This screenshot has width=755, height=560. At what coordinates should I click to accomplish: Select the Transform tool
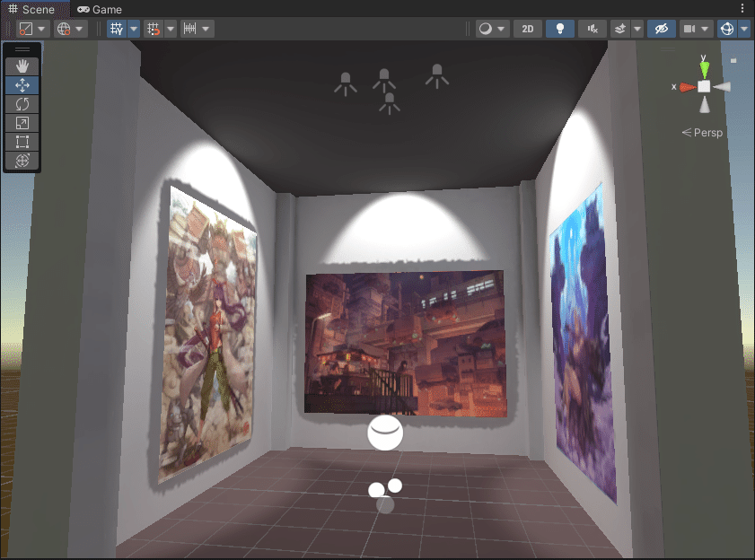point(22,161)
